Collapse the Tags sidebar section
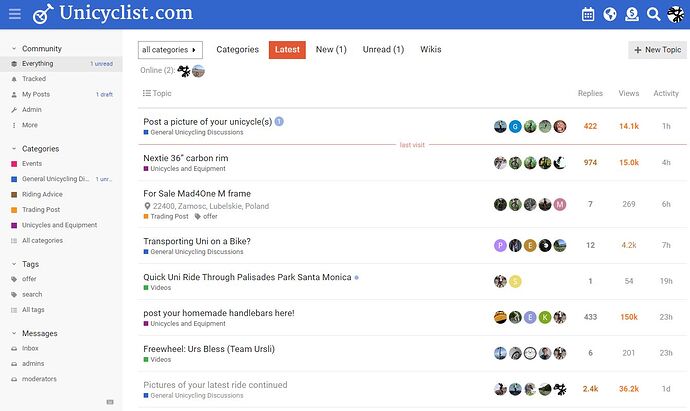The width and height of the screenshot is (690, 411). pyautogui.click(x=13, y=263)
